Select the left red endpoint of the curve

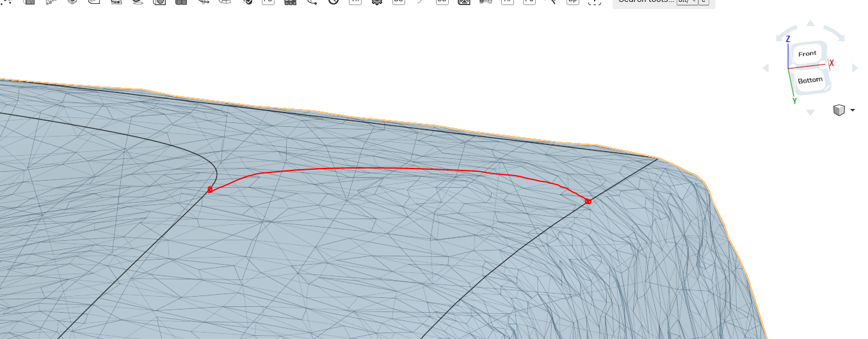click(x=210, y=190)
